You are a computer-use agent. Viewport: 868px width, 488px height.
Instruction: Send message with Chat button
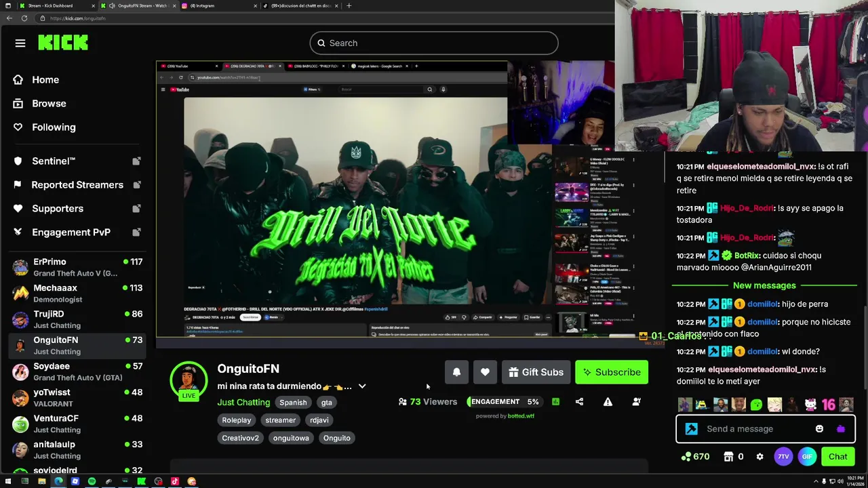(x=837, y=457)
